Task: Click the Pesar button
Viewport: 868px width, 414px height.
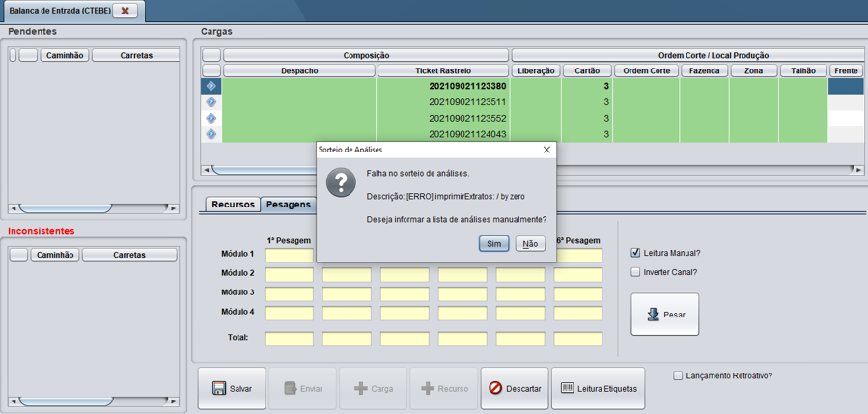Action: tap(665, 315)
